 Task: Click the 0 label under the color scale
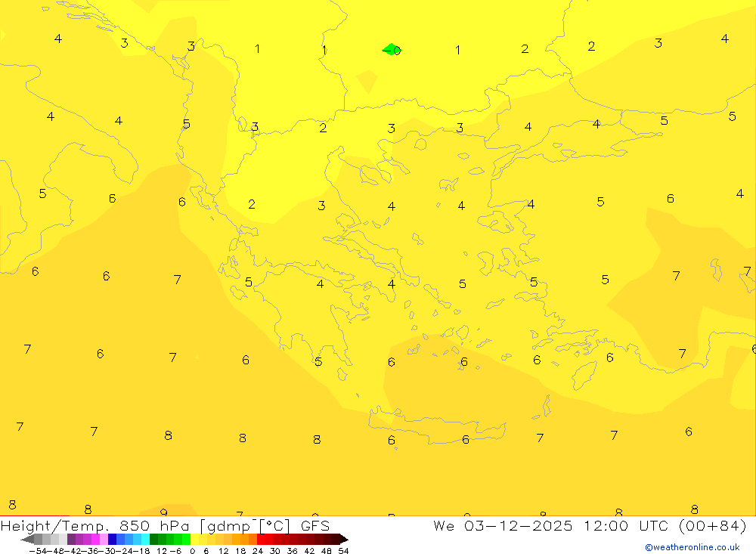pyautogui.click(x=192, y=551)
